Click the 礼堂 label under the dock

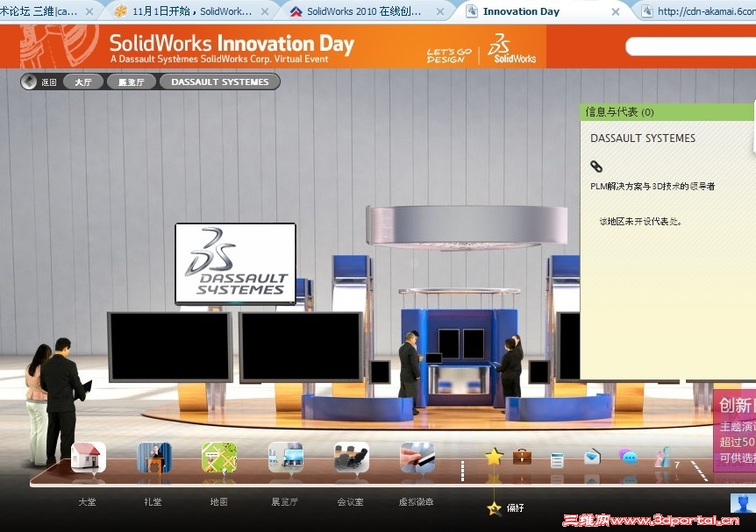point(153,502)
